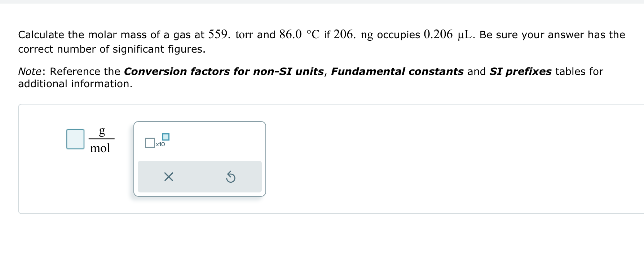
Task: Click the coefficient box beside x10
Action: [149, 143]
